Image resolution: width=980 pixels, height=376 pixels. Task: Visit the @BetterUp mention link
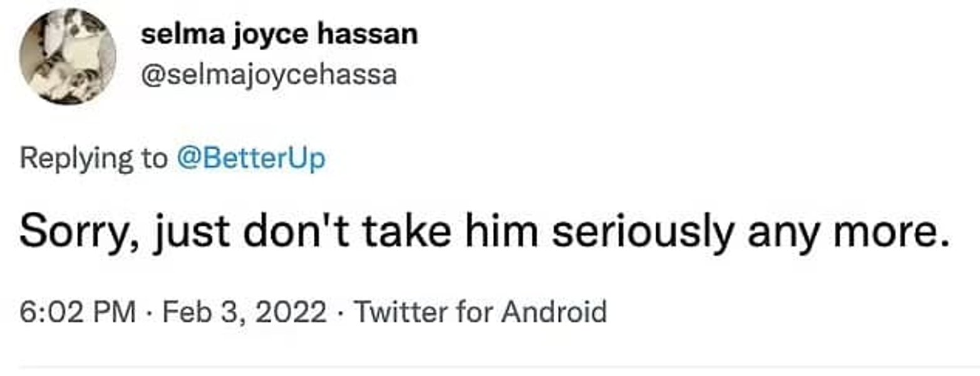coord(250,158)
